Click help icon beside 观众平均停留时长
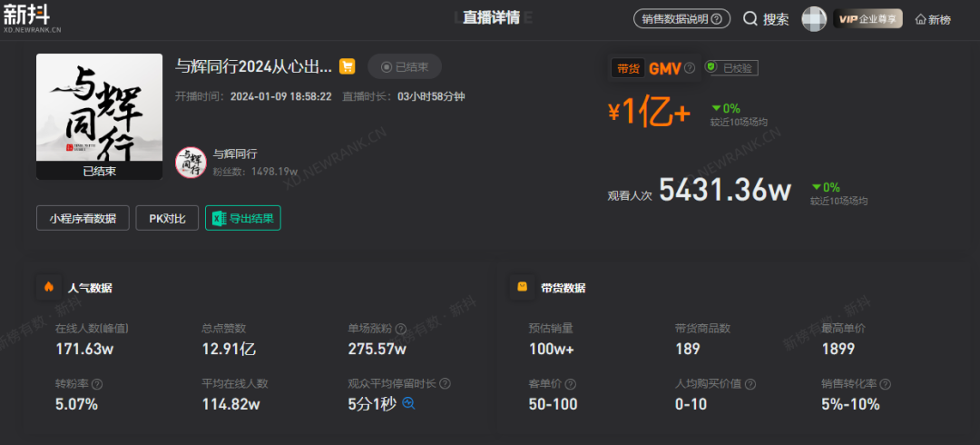The height and width of the screenshot is (445, 980). click(445, 383)
